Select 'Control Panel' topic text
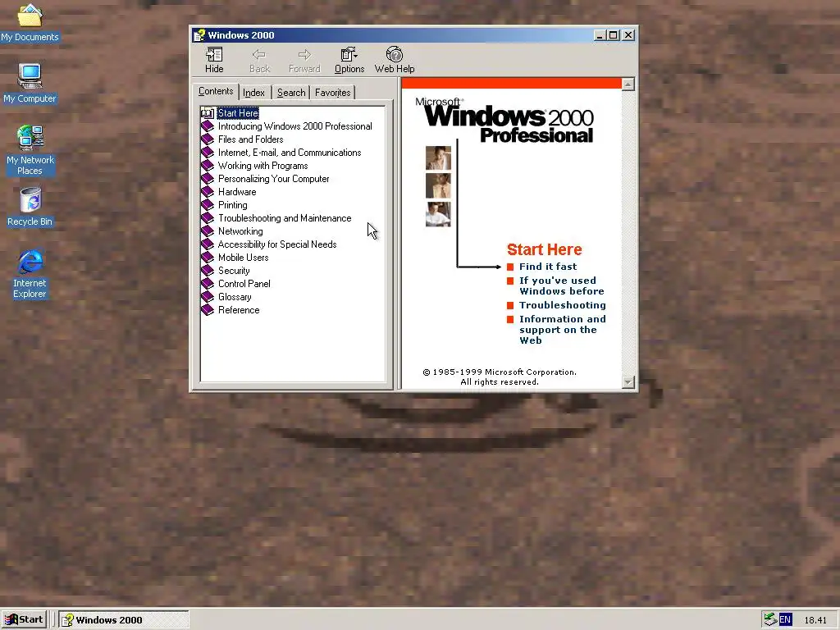Screen dimensions: 840x630 click(x=244, y=284)
